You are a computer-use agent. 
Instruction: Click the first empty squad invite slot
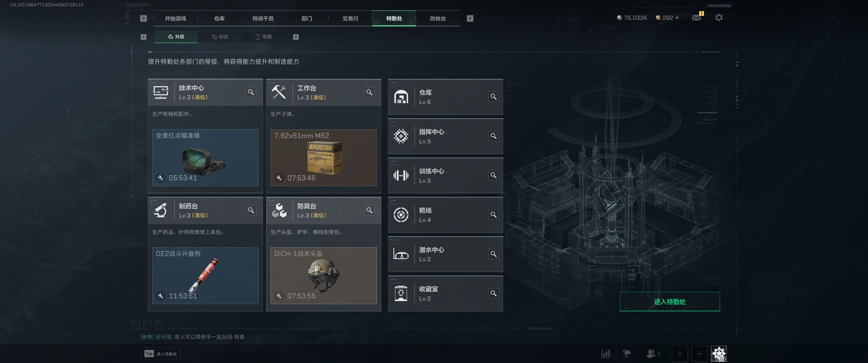(x=680, y=354)
